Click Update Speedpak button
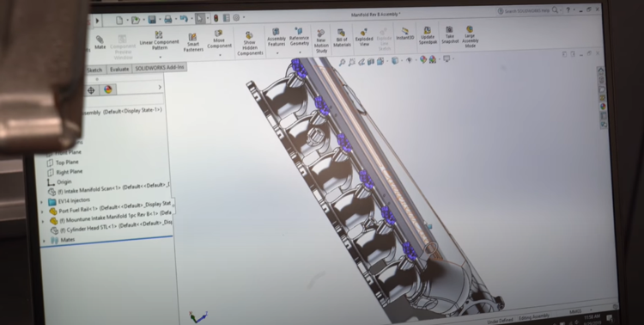Viewport: 644px width, 325px height. pos(428,36)
